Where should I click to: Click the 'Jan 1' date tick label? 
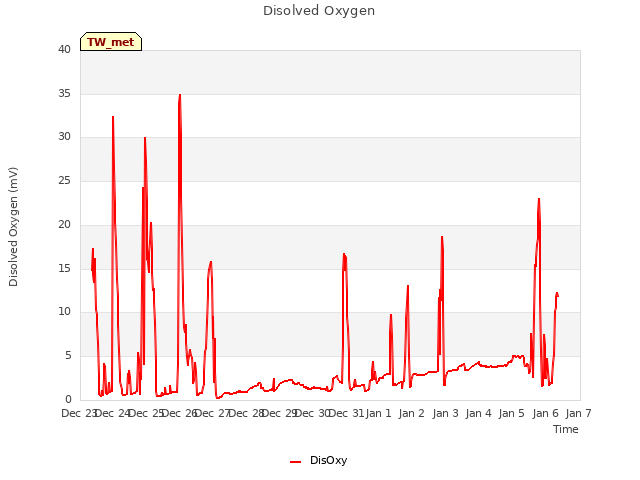pyautogui.click(x=378, y=413)
